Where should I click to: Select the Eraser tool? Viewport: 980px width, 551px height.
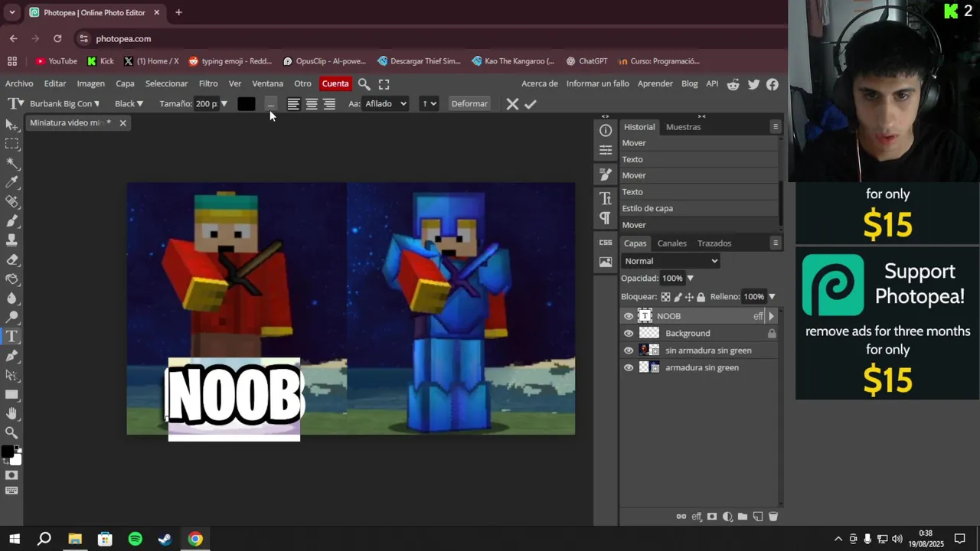point(11,259)
